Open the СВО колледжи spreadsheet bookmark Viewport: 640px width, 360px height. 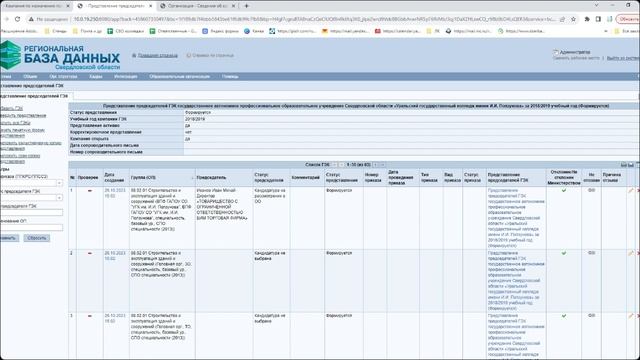[x=125, y=31]
